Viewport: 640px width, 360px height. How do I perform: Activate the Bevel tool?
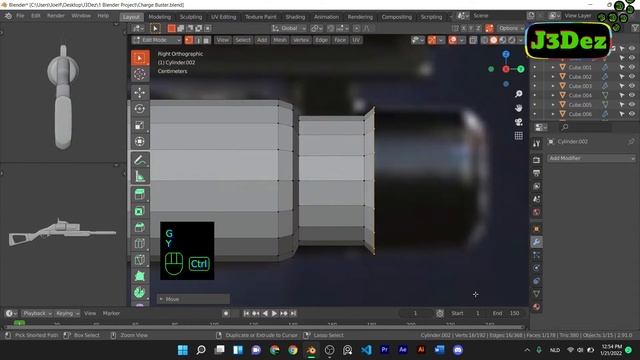point(140,227)
